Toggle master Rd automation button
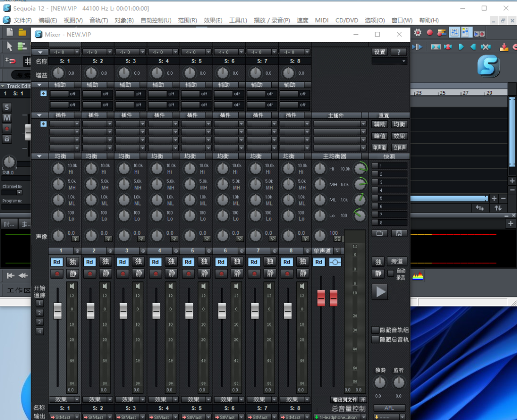 pyautogui.click(x=319, y=262)
